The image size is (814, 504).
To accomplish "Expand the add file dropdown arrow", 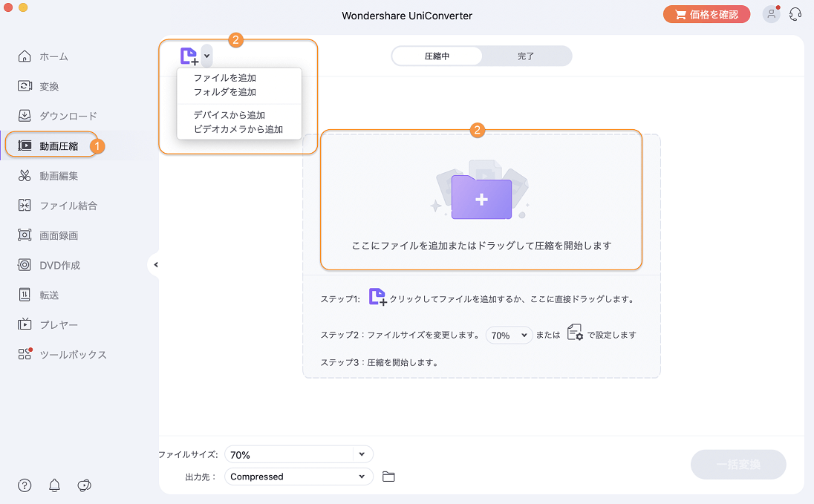I will (206, 56).
